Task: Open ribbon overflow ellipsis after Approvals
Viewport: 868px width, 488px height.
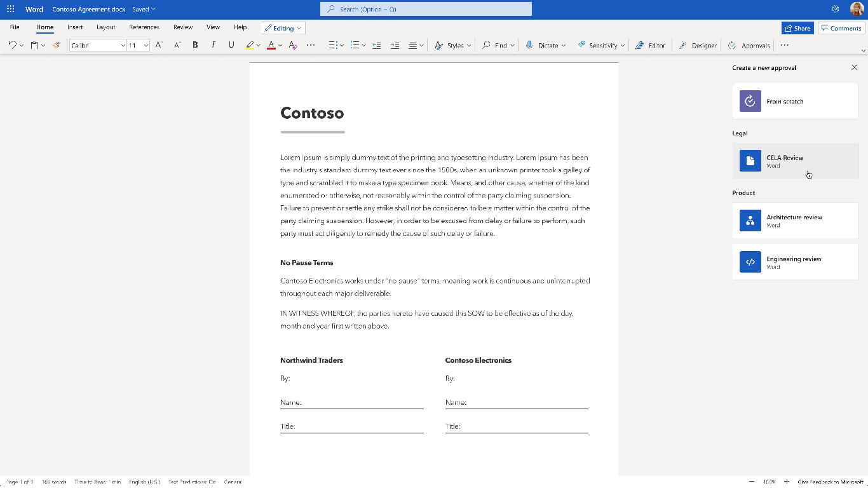Action: [785, 45]
